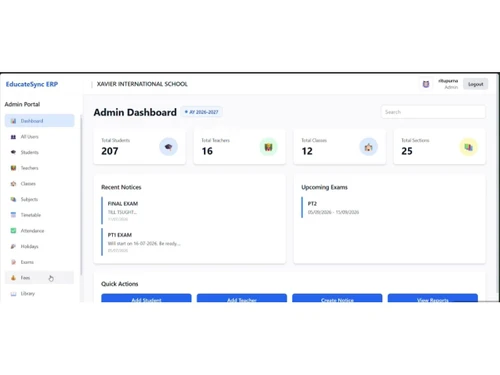
Task: Go to Holidays in the sidebar
Action: [39, 246]
